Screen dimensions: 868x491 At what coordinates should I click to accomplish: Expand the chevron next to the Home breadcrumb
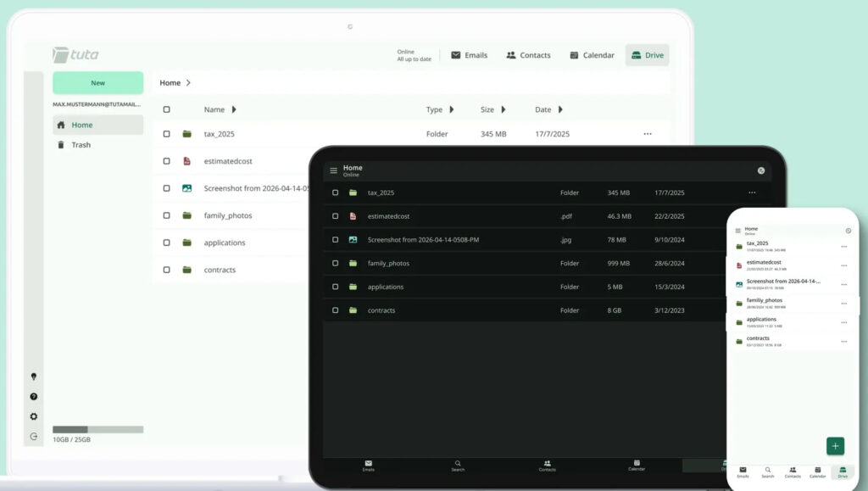tap(188, 83)
